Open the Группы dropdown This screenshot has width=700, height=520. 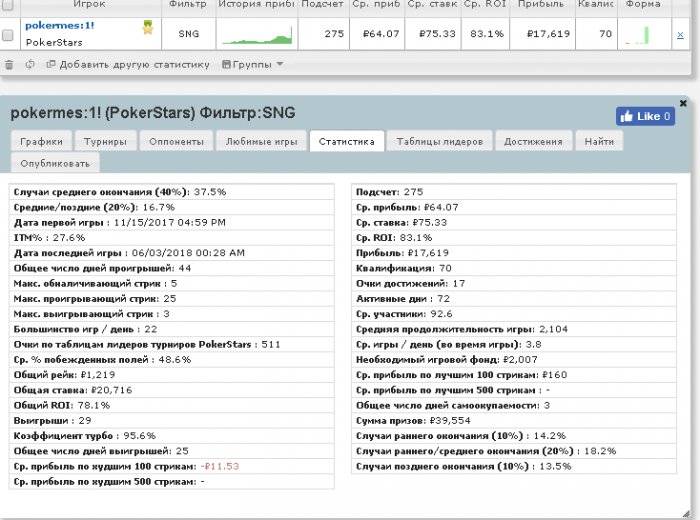pyautogui.click(x=253, y=64)
